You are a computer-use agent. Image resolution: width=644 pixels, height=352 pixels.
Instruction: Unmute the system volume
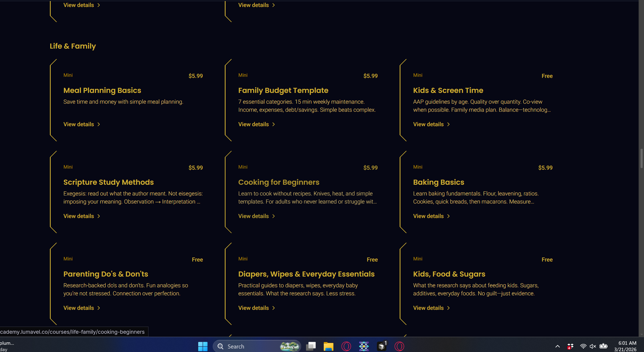593,346
